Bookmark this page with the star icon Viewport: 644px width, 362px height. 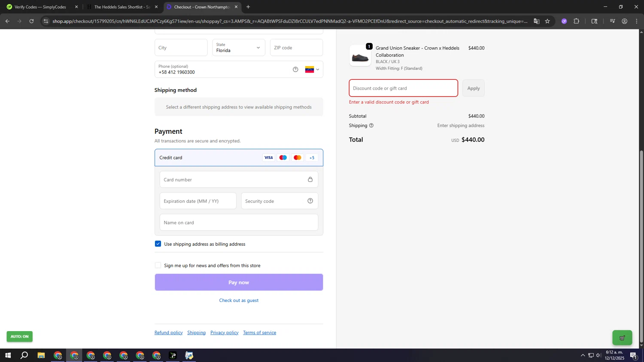coord(547,21)
